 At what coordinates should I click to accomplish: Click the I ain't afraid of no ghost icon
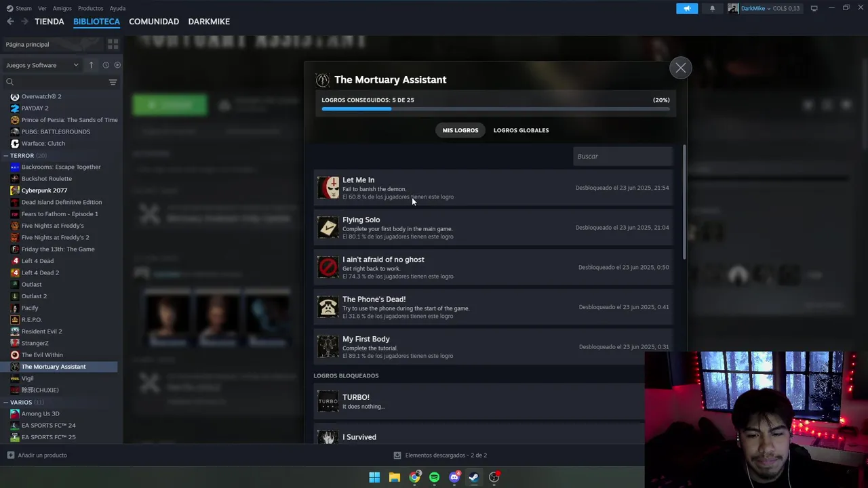pos(328,267)
